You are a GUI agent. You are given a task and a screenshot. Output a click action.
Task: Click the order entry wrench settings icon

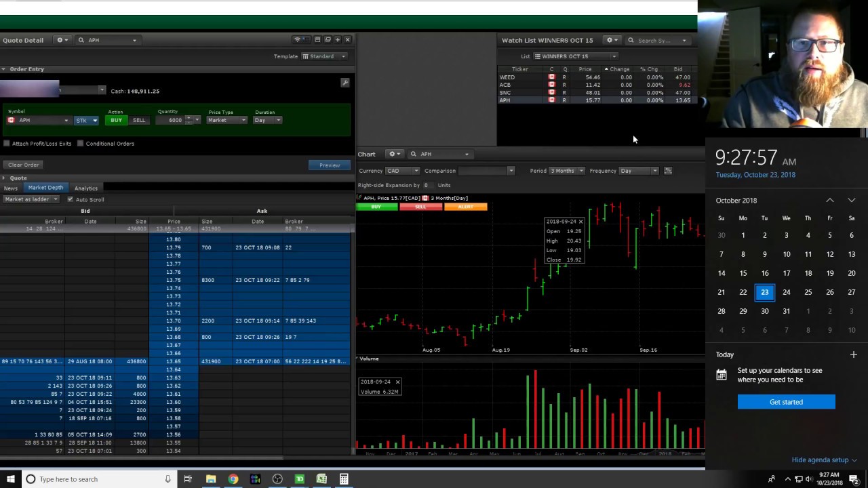point(345,83)
